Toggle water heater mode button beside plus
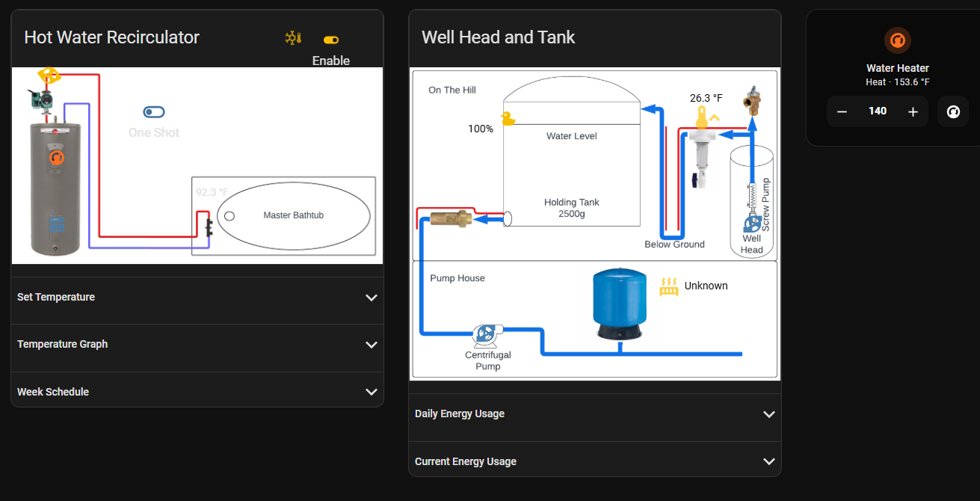980x501 pixels. pos(952,111)
